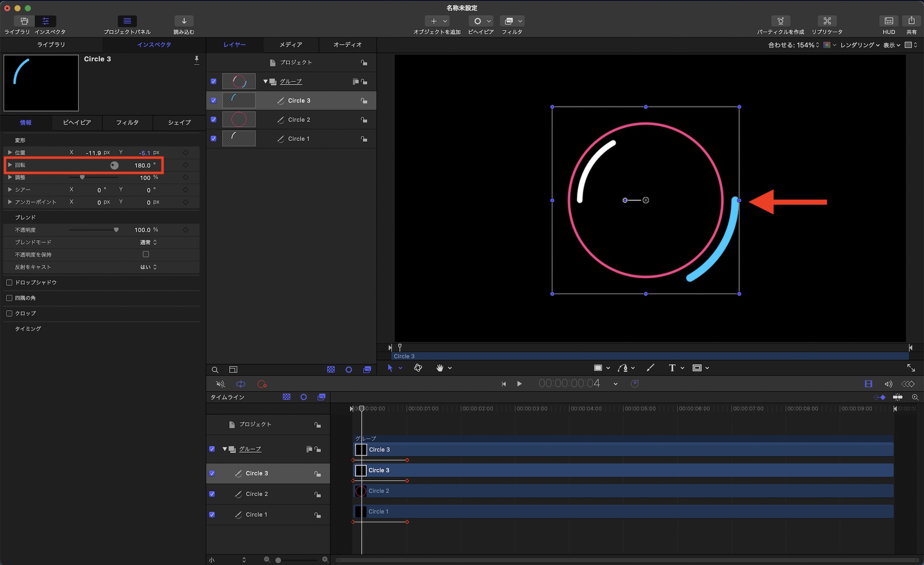Open the HUD panel icon
Viewport: 924px width, 565px height.
pos(888,21)
